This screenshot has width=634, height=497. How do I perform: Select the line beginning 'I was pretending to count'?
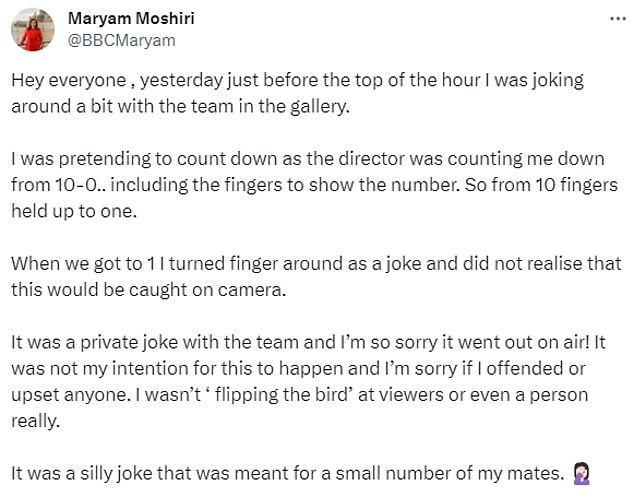(x=308, y=159)
